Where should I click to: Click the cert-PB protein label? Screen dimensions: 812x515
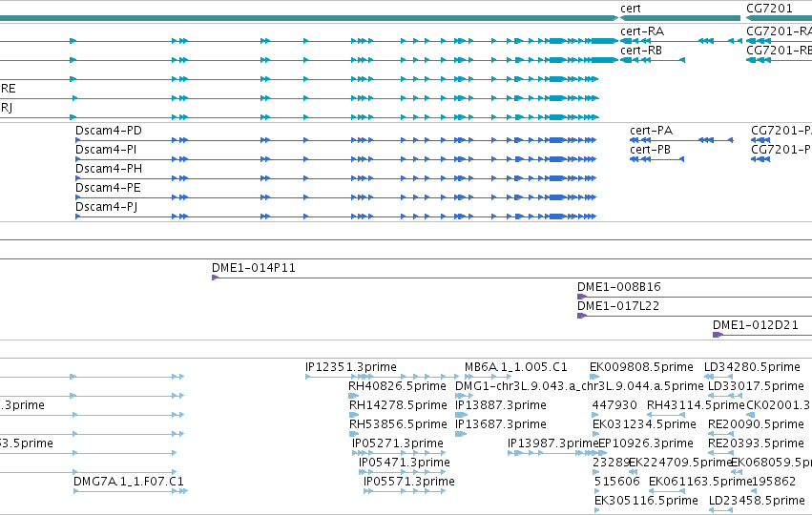pyautogui.click(x=650, y=150)
